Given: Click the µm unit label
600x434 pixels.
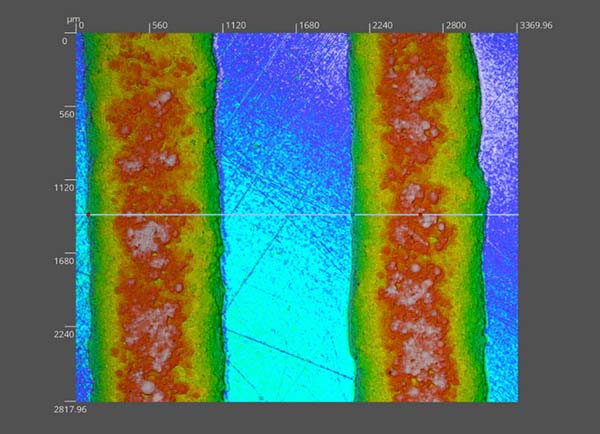Looking at the screenshot, I should (x=70, y=20).
